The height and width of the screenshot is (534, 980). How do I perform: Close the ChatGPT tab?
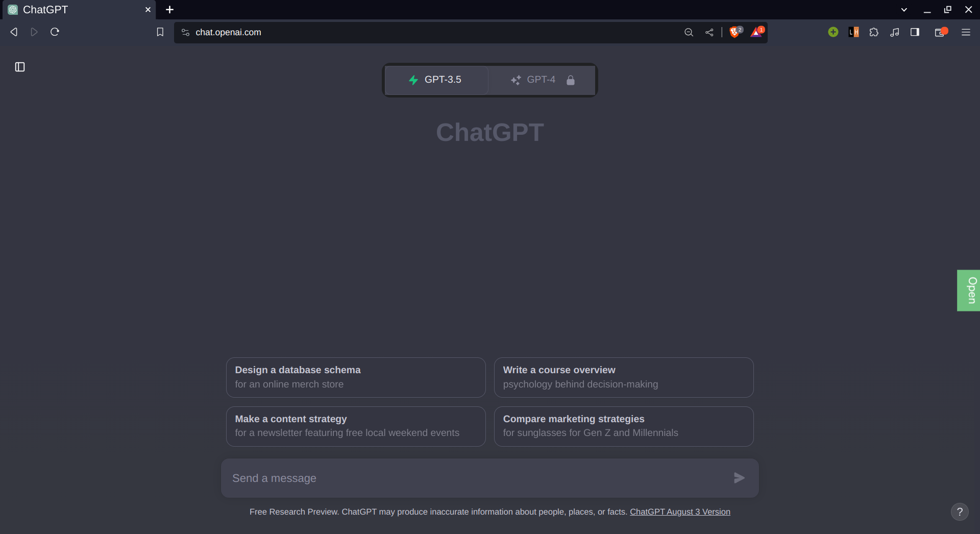pyautogui.click(x=148, y=10)
